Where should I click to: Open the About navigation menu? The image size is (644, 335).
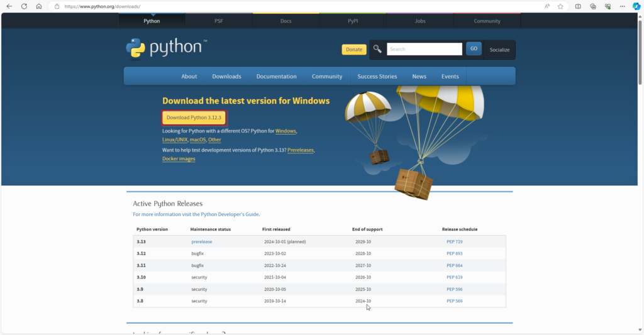[x=189, y=76]
